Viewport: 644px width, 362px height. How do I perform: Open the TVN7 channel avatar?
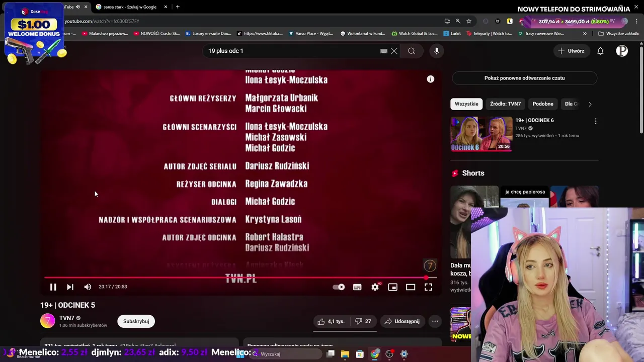coord(47,321)
